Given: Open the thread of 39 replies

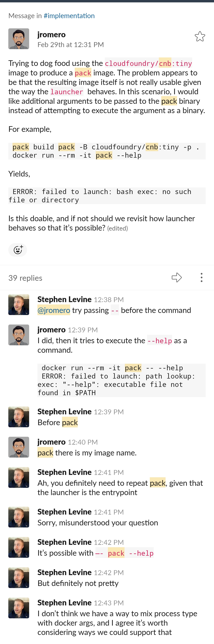Looking at the screenshot, I should [25, 277].
